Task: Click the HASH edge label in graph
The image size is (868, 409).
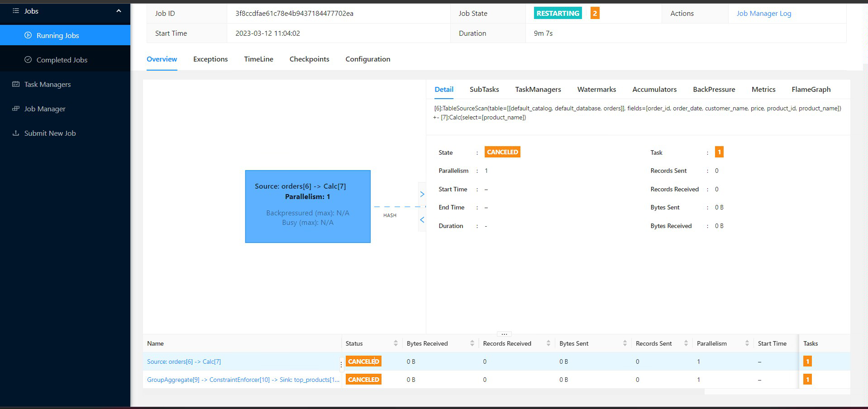Action: point(390,215)
